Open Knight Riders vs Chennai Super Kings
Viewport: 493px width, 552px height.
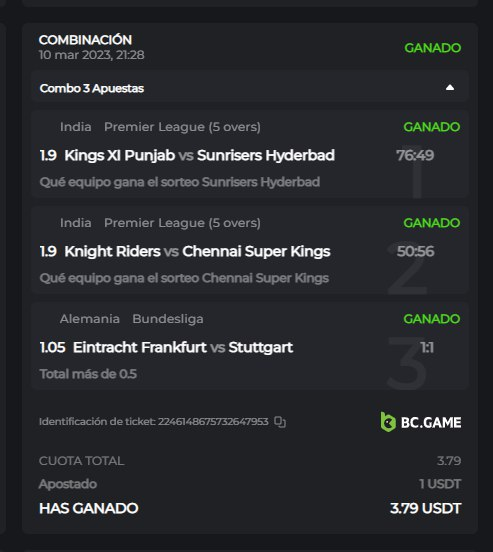197,251
